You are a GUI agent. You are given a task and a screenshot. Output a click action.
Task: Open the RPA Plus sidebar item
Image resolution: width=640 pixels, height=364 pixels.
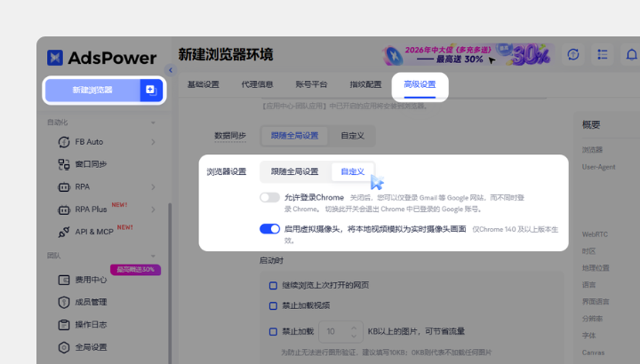(91, 210)
